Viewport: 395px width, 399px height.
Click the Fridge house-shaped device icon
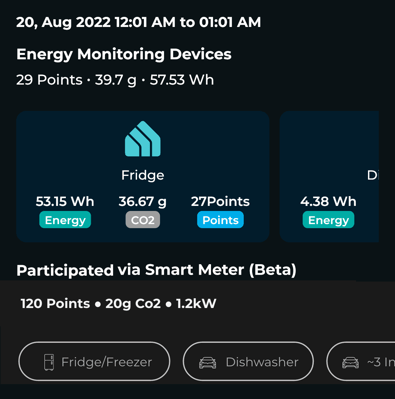tap(143, 139)
